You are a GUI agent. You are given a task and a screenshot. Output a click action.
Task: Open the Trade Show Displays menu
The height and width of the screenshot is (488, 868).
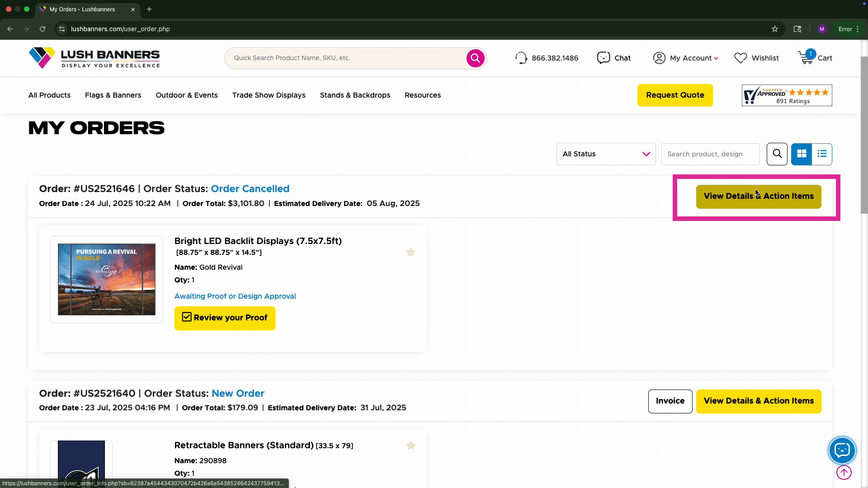(x=269, y=95)
